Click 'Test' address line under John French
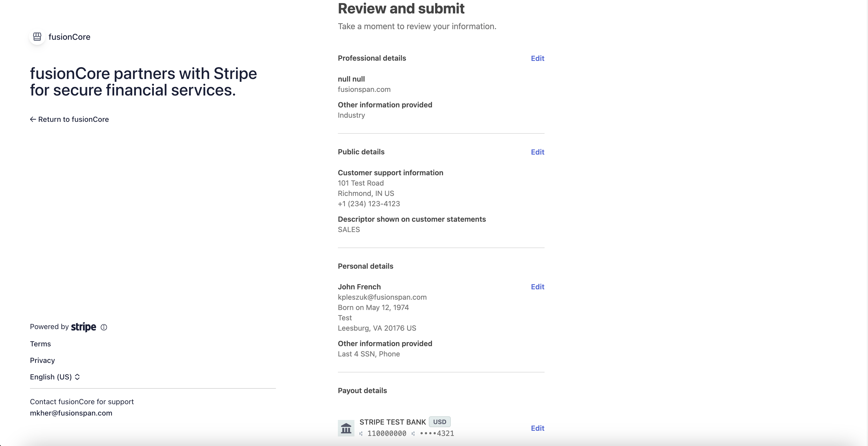Screen dimensions: 868x446 345,318
